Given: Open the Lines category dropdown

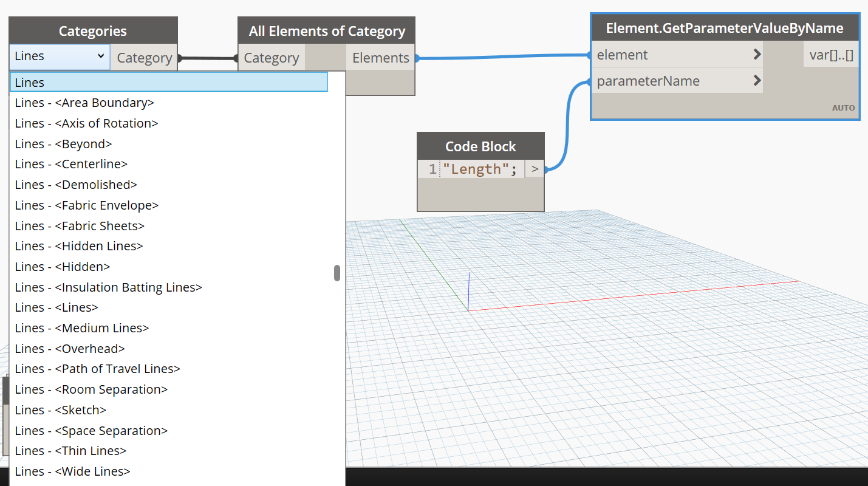Looking at the screenshot, I should click(60, 56).
